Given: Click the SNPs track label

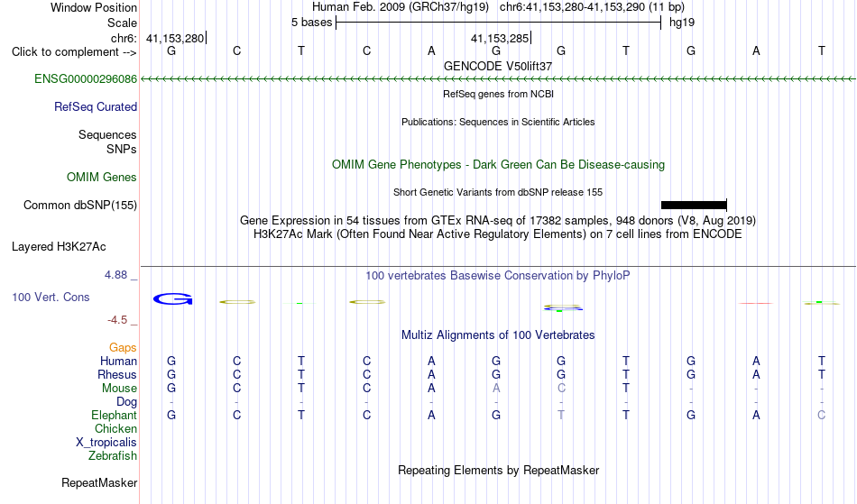Looking at the screenshot, I should [122, 149].
